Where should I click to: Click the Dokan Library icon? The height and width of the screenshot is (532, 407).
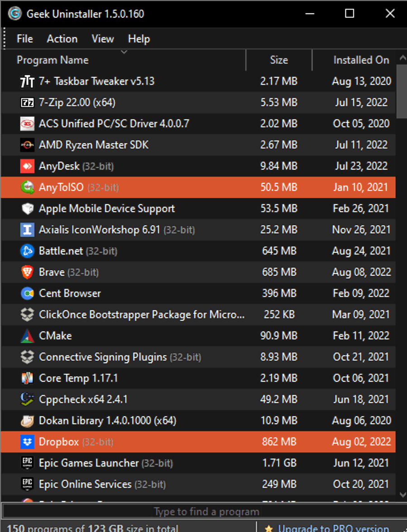click(x=27, y=421)
